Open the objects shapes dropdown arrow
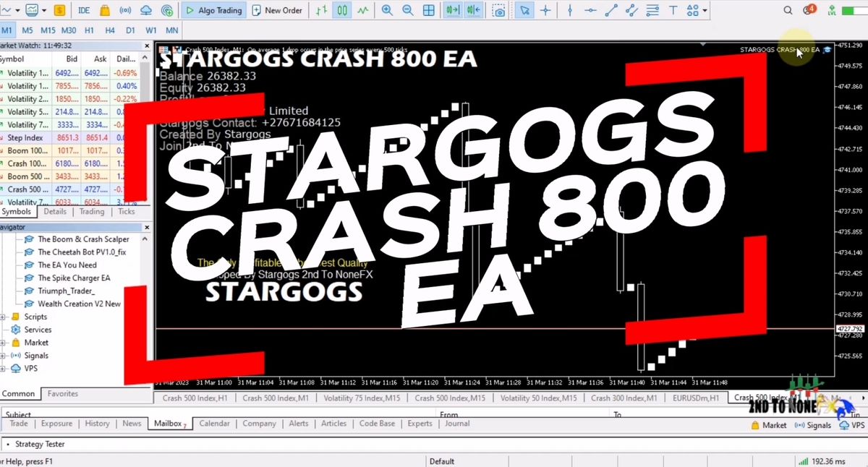The height and width of the screenshot is (467, 868). pyautogui.click(x=705, y=10)
